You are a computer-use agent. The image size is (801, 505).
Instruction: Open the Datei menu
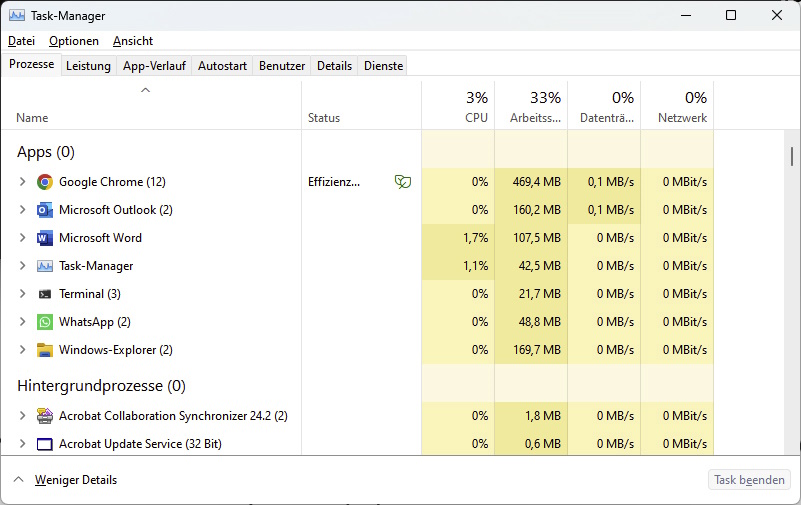[21, 41]
